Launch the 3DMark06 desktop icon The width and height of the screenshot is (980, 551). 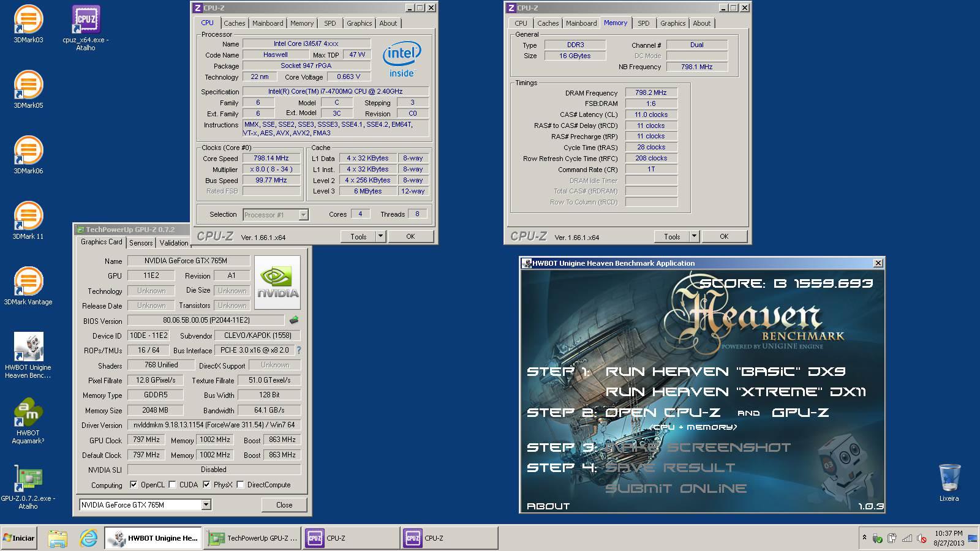tap(28, 155)
